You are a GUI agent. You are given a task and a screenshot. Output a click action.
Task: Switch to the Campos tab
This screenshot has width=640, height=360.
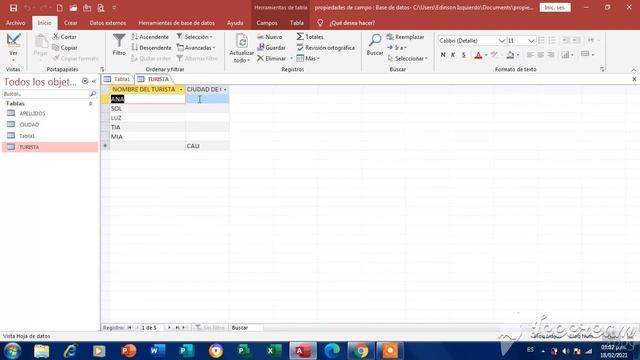[x=267, y=23]
